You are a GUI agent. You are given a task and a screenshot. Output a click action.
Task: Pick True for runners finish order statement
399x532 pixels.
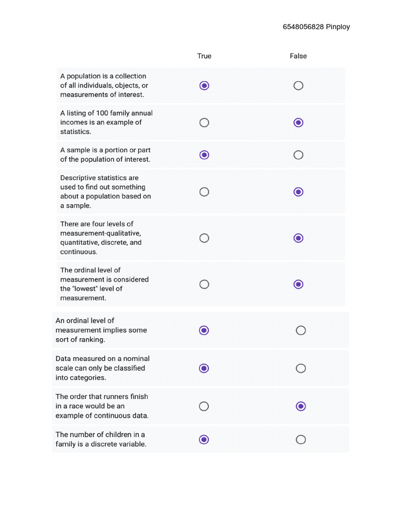[x=204, y=406]
